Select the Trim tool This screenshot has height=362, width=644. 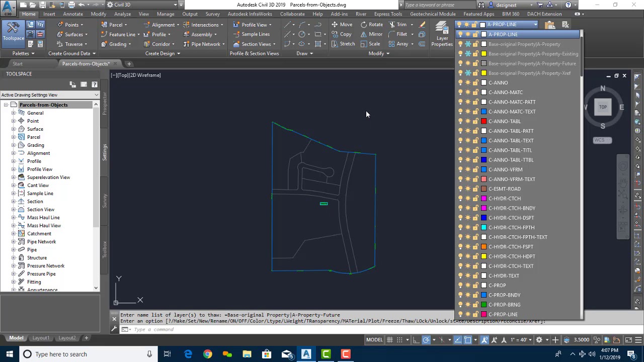click(397, 25)
